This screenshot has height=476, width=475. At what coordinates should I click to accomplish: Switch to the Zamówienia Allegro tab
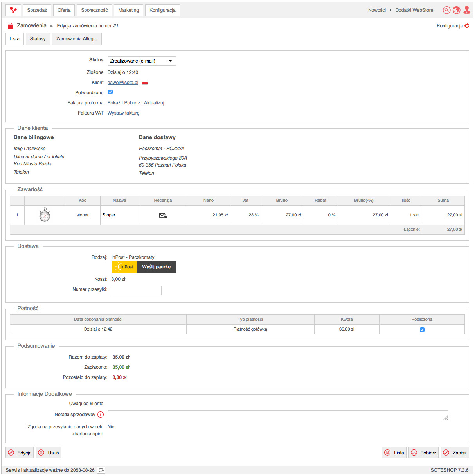pos(77,39)
